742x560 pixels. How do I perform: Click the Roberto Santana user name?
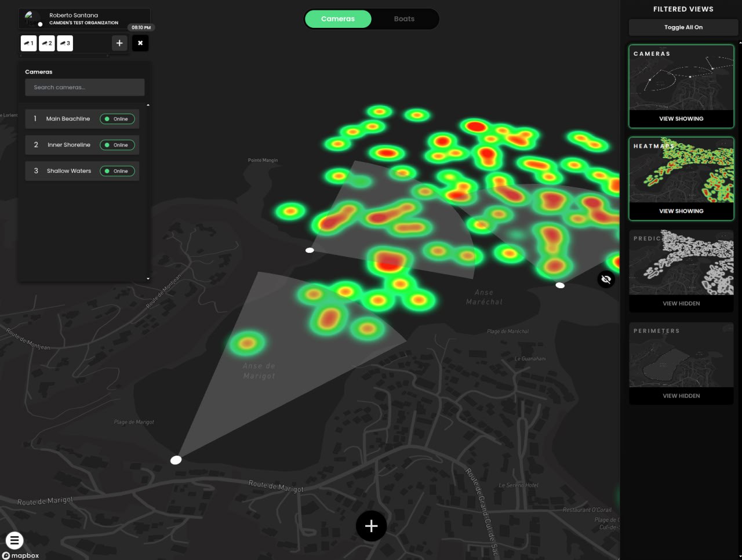pyautogui.click(x=74, y=15)
